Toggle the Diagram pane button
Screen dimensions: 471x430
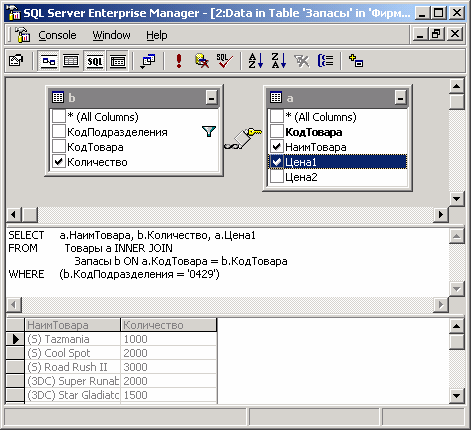49,61
